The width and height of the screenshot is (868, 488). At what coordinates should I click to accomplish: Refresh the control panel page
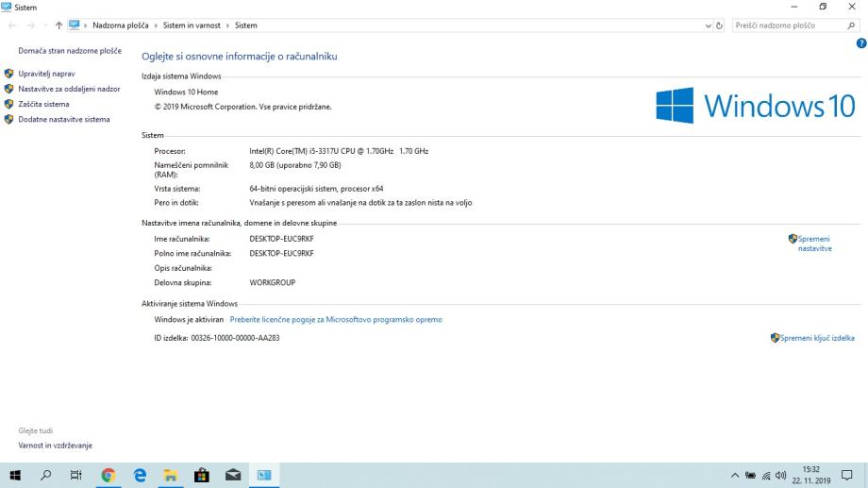719,25
